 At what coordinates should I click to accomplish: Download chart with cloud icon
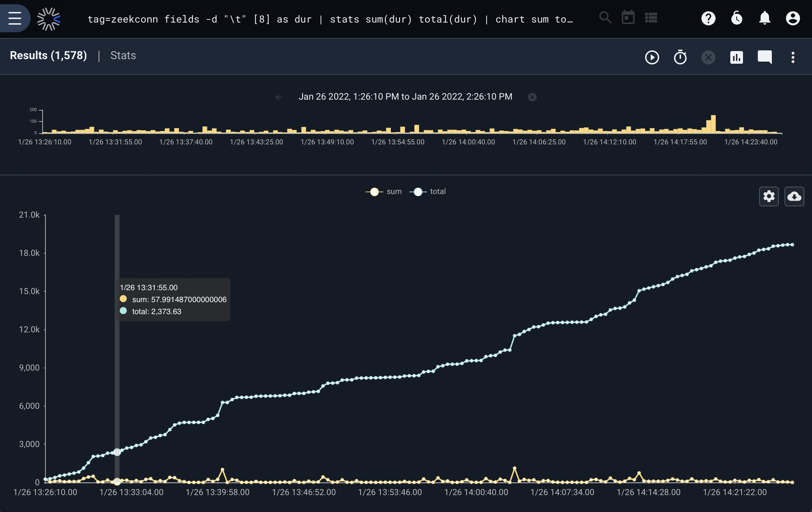tap(794, 196)
